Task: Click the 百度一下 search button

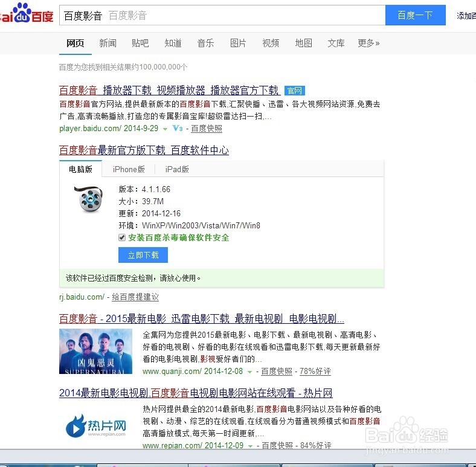Action: [x=415, y=15]
